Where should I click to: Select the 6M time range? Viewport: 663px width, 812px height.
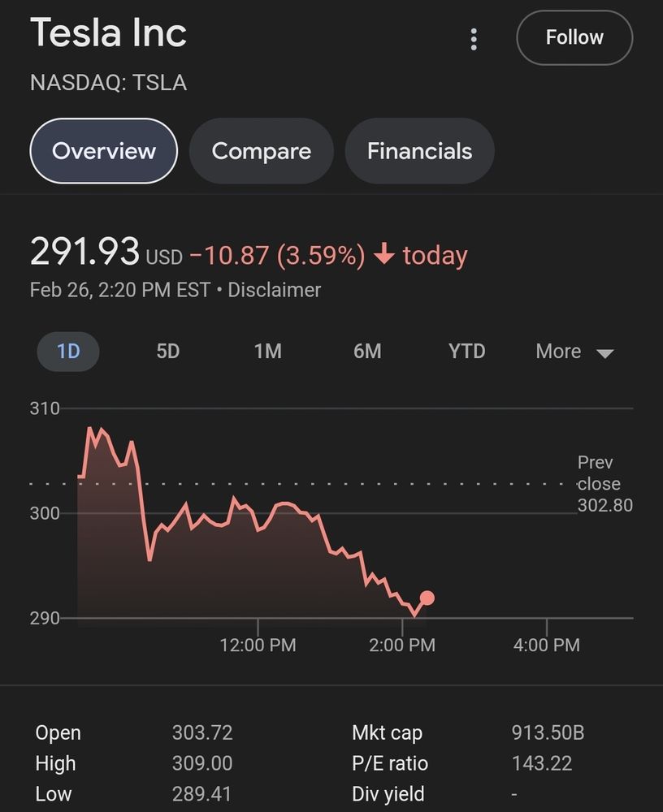367,352
